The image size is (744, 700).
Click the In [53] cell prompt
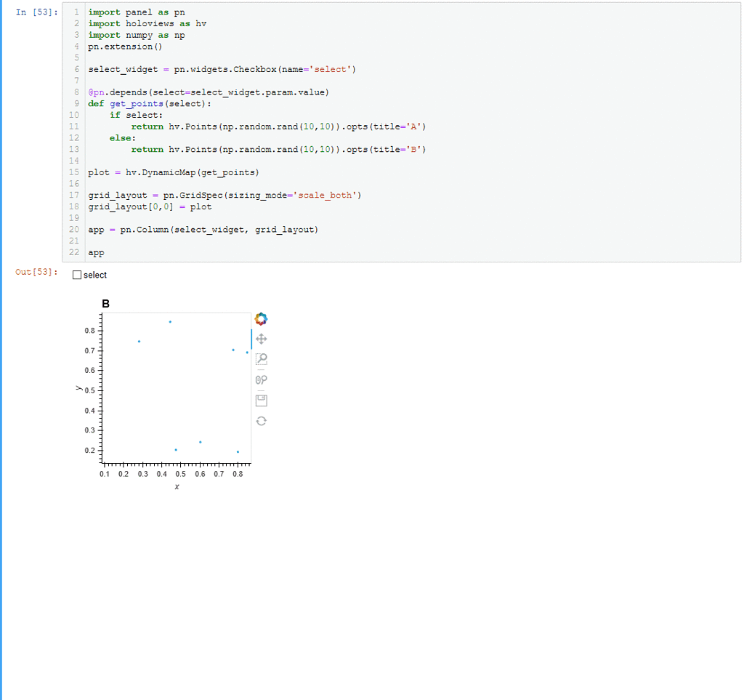[35, 12]
